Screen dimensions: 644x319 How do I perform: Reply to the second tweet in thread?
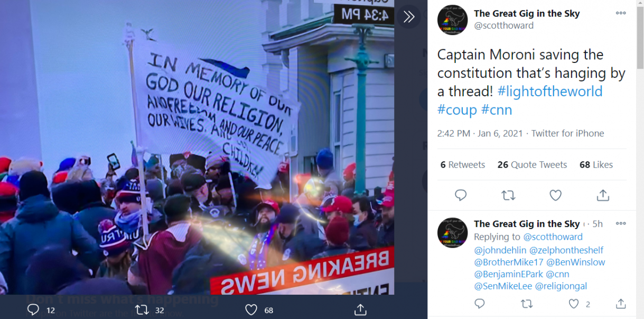[480, 304]
